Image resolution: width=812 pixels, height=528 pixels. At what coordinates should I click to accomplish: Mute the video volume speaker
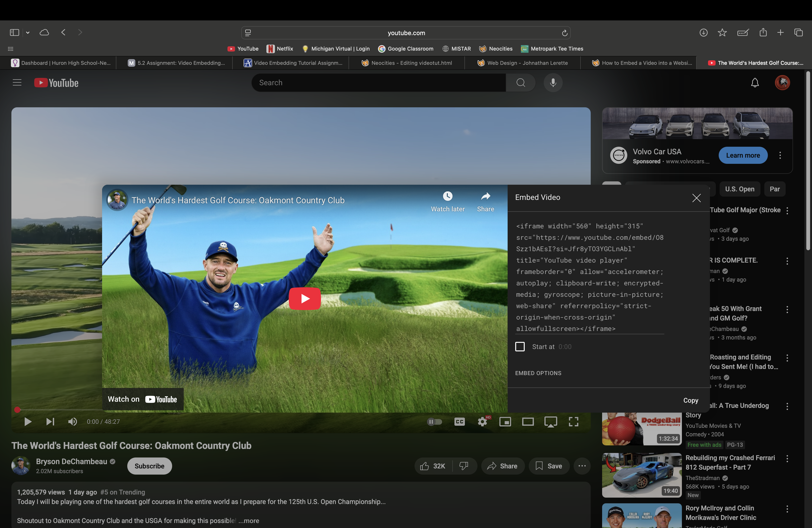tap(72, 422)
